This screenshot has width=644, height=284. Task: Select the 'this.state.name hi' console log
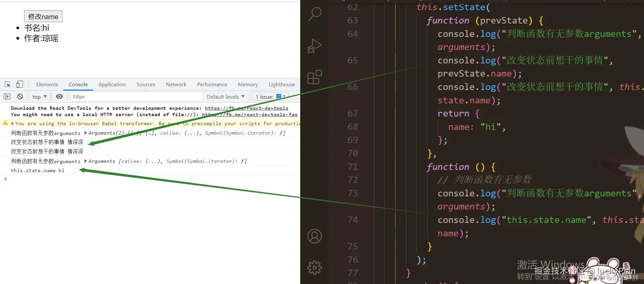click(x=38, y=171)
